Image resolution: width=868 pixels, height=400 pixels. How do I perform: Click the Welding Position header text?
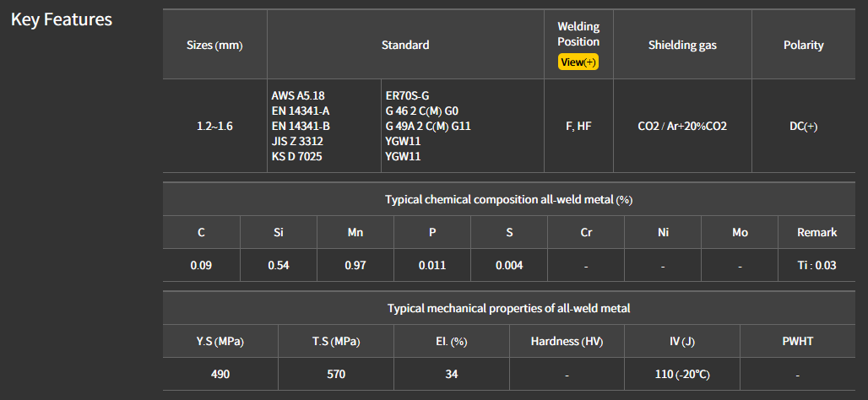tap(578, 35)
